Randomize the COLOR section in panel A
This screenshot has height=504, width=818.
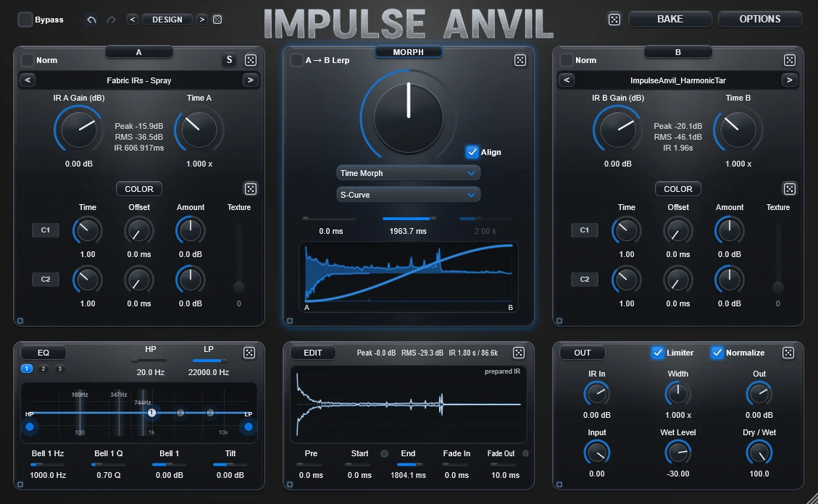(x=251, y=189)
